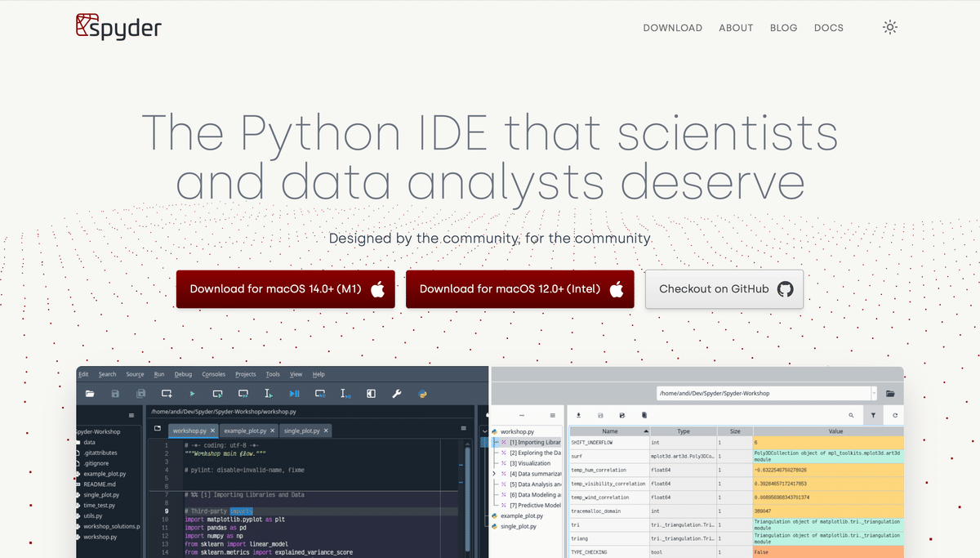Click the SHIFT_UNDERFLOW variable row name
Viewport: 980px width, 558px height.
point(592,442)
